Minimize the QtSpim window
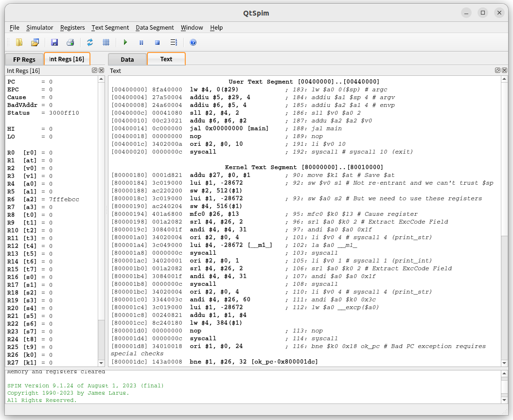This screenshot has width=513, height=420. pyautogui.click(x=466, y=13)
